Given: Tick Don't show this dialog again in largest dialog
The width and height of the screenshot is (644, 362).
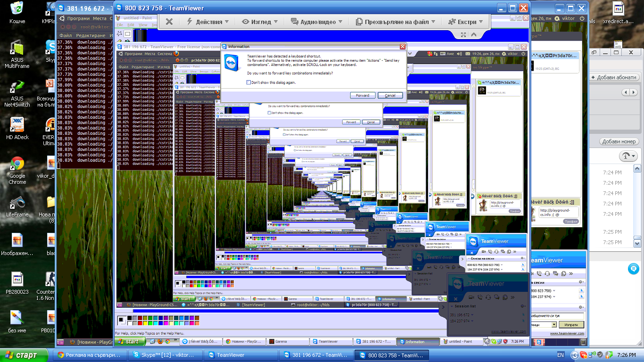Looking at the screenshot, I should (x=249, y=82).
